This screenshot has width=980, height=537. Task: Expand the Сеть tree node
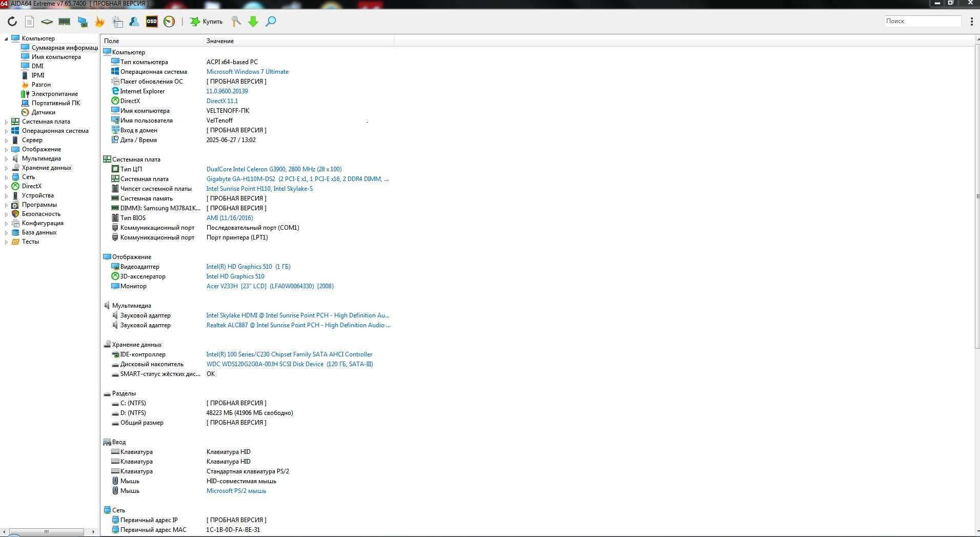point(6,177)
